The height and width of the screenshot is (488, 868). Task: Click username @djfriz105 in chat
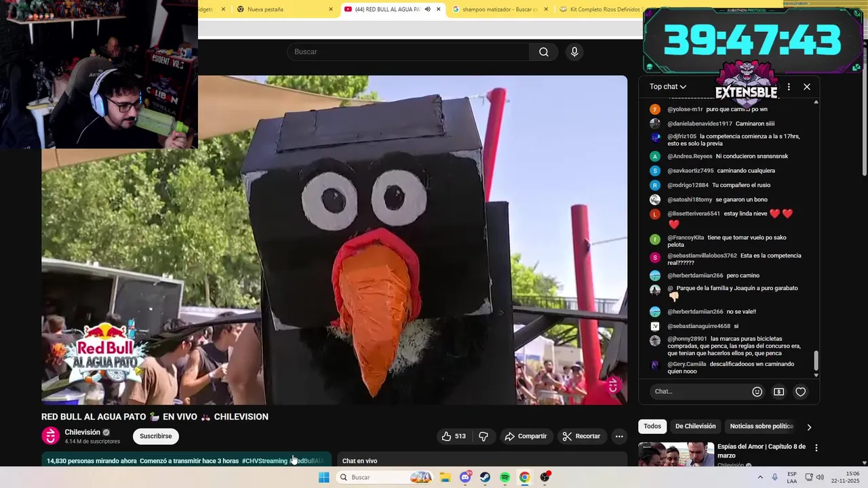(x=682, y=136)
